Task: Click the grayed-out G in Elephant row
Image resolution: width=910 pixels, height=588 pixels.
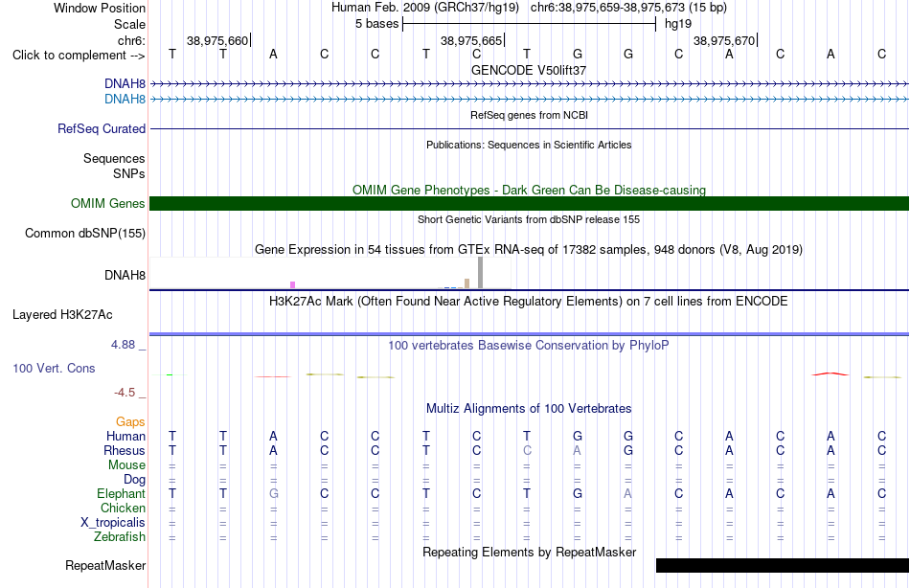Action: [273, 494]
